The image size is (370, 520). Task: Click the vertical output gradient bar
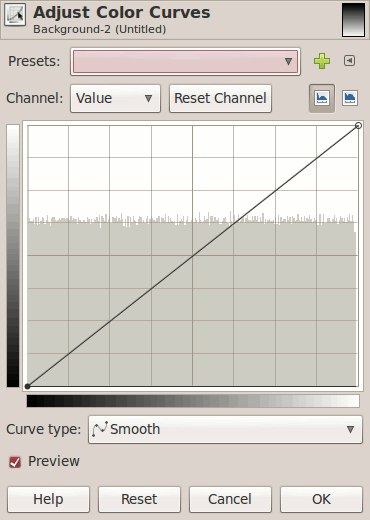click(13, 256)
